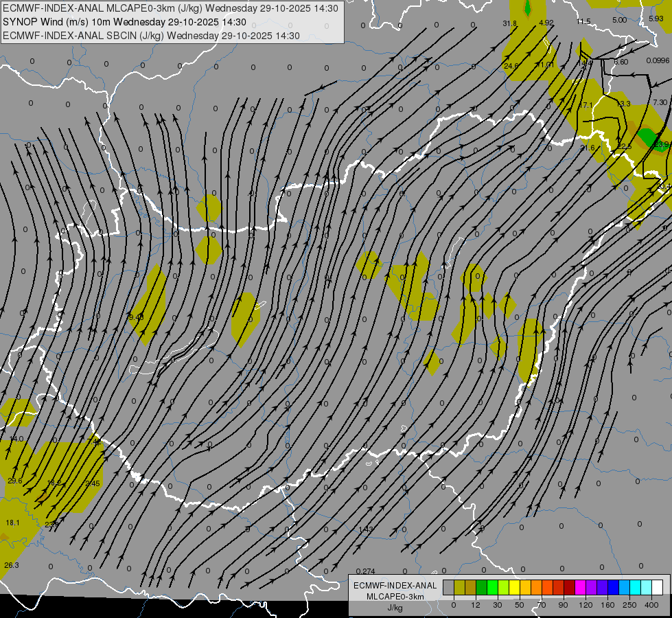This screenshot has height=618, width=672.
Task: Click the 29.6 grid value
Action: coord(15,481)
